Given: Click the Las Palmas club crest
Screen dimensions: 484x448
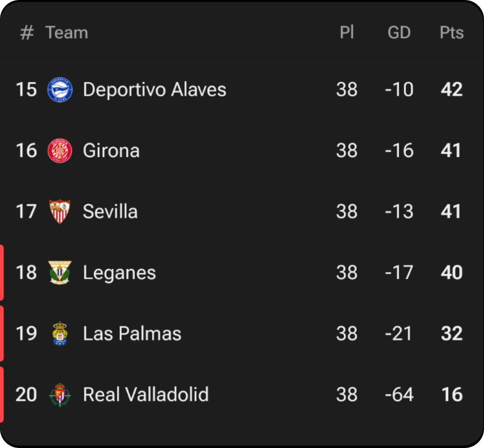Looking at the screenshot, I should point(60,334).
